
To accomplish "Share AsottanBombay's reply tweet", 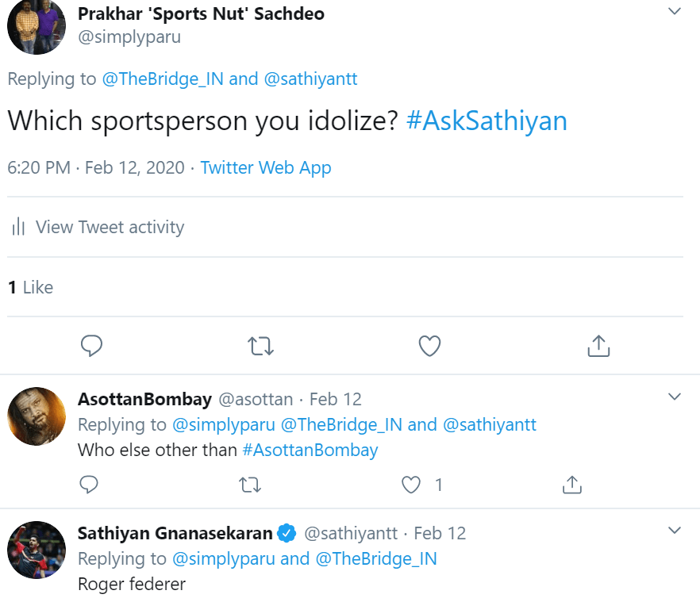I will tap(571, 484).
